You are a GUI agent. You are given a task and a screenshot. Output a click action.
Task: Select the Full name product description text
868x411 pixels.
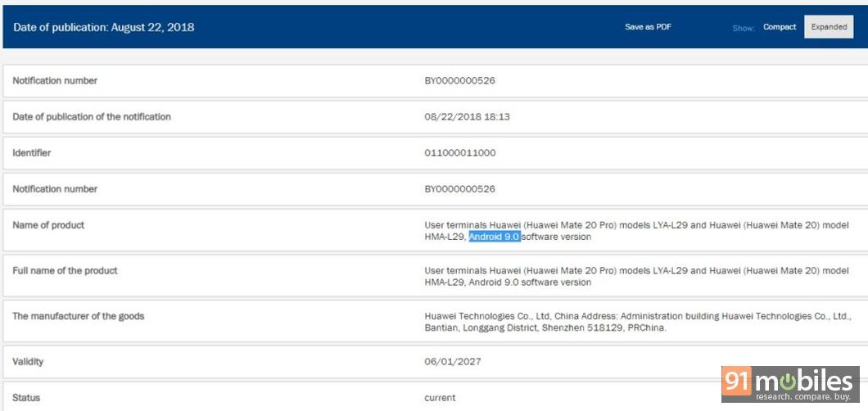[x=636, y=277]
